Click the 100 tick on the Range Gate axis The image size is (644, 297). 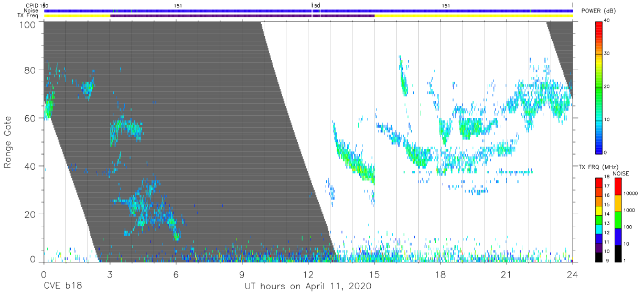(27, 24)
